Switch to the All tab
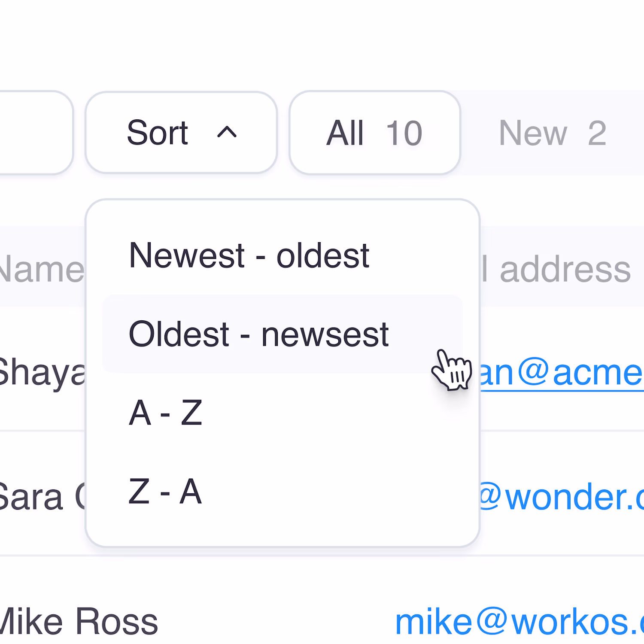Image resolution: width=644 pixels, height=644 pixels. (374, 133)
